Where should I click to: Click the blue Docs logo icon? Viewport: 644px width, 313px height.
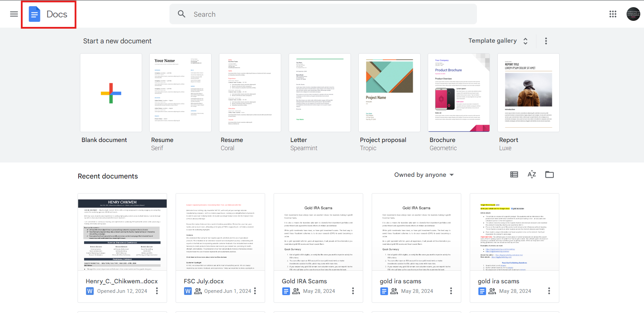click(35, 14)
